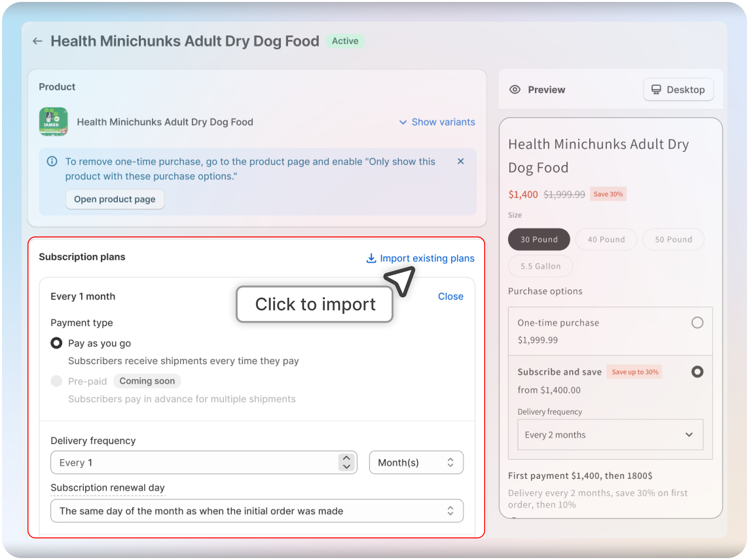
Task: Click the Coming soon badge
Action: point(147,381)
